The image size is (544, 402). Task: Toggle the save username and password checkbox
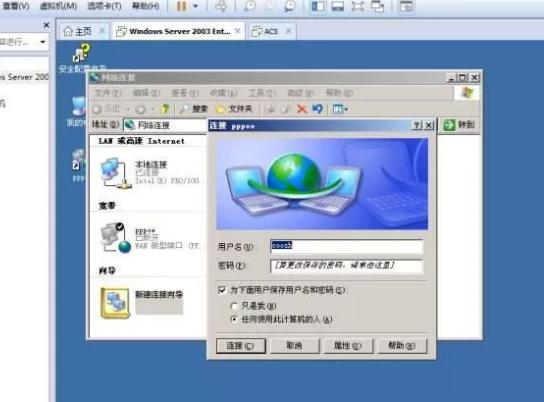click(222, 290)
